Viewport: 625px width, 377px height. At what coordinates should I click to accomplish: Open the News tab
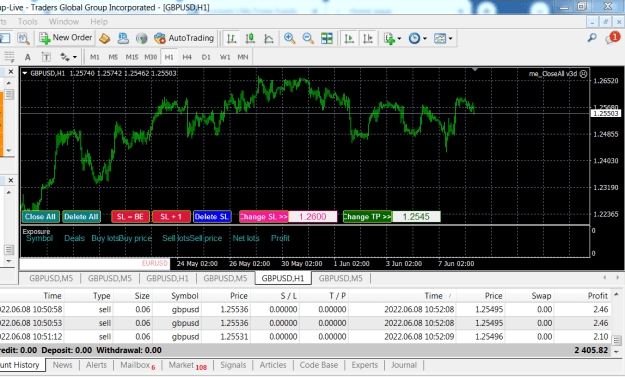[x=63, y=365]
